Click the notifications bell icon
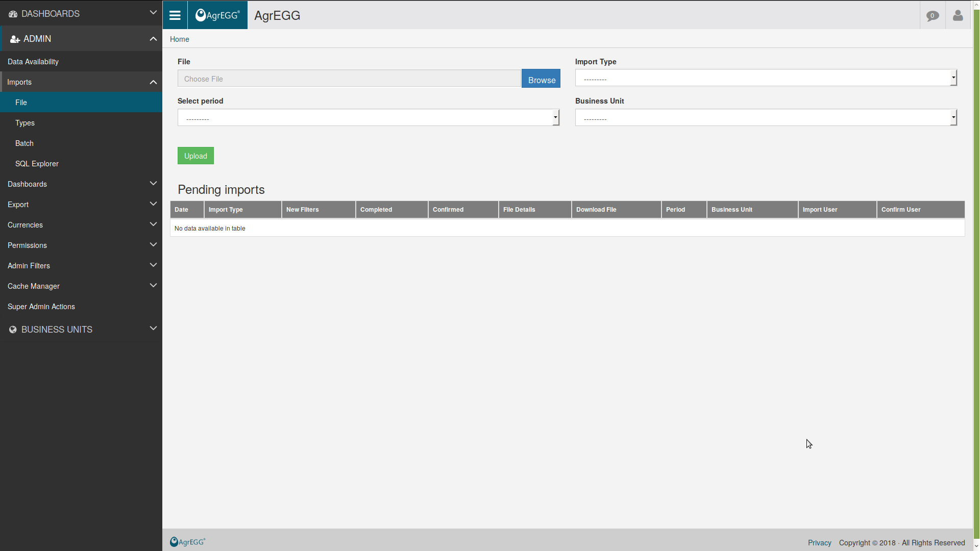This screenshot has width=980, height=551. tap(933, 15)
